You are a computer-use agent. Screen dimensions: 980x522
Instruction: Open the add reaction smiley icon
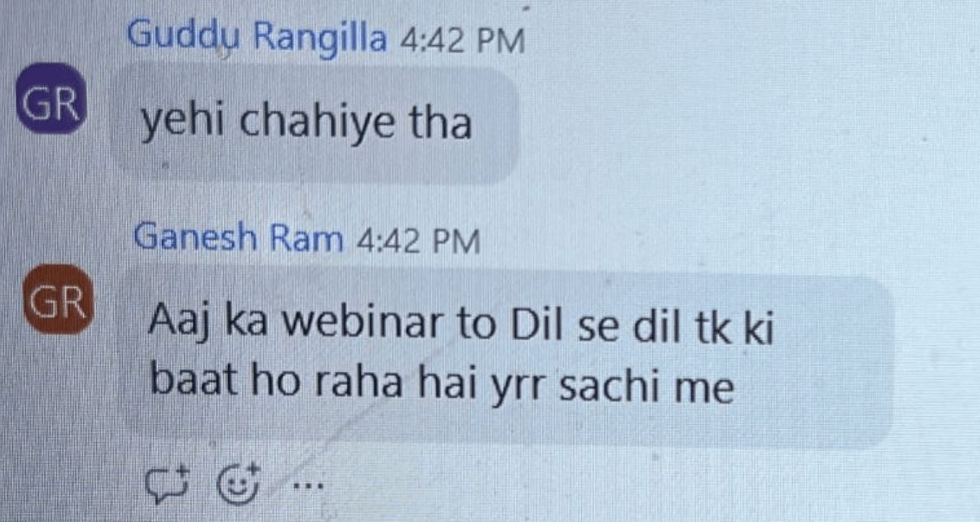(238, 483)
